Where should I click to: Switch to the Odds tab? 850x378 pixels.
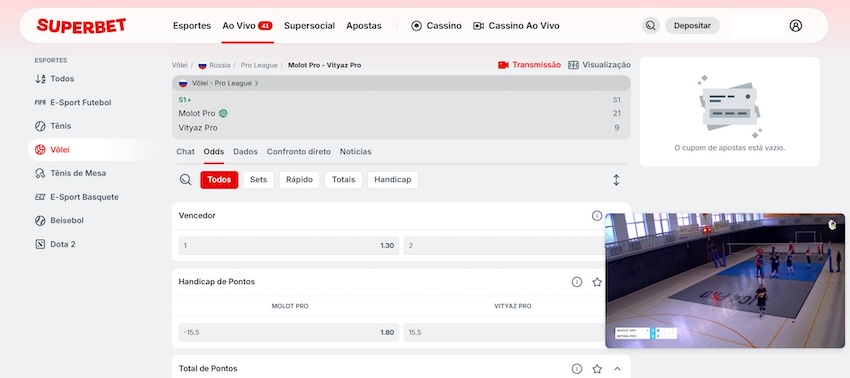(x=214, y=152)
